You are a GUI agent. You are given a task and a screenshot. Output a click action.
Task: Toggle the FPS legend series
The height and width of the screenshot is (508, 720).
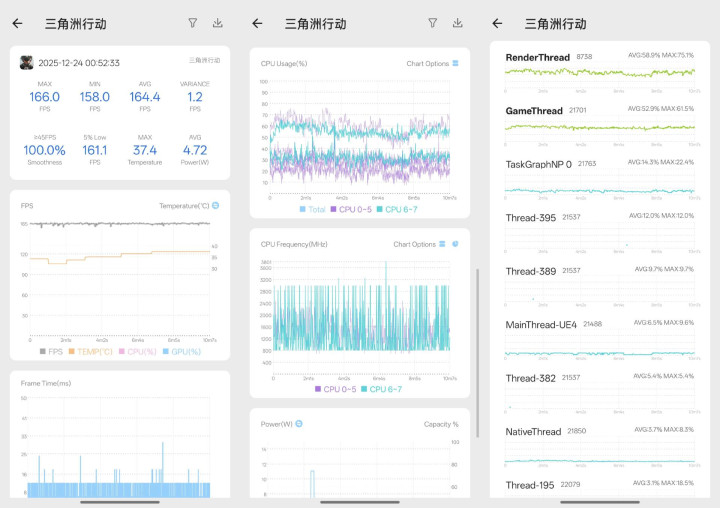(x=52, y=352)
